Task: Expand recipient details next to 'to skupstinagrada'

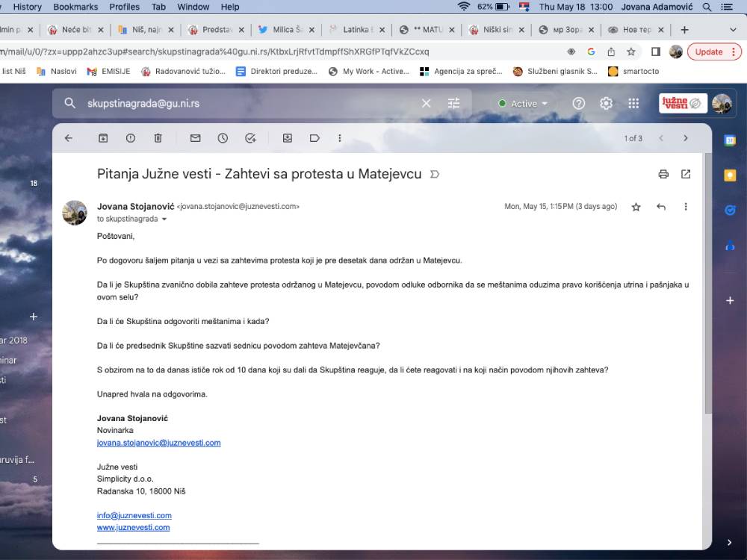Action: click(164, 220)
